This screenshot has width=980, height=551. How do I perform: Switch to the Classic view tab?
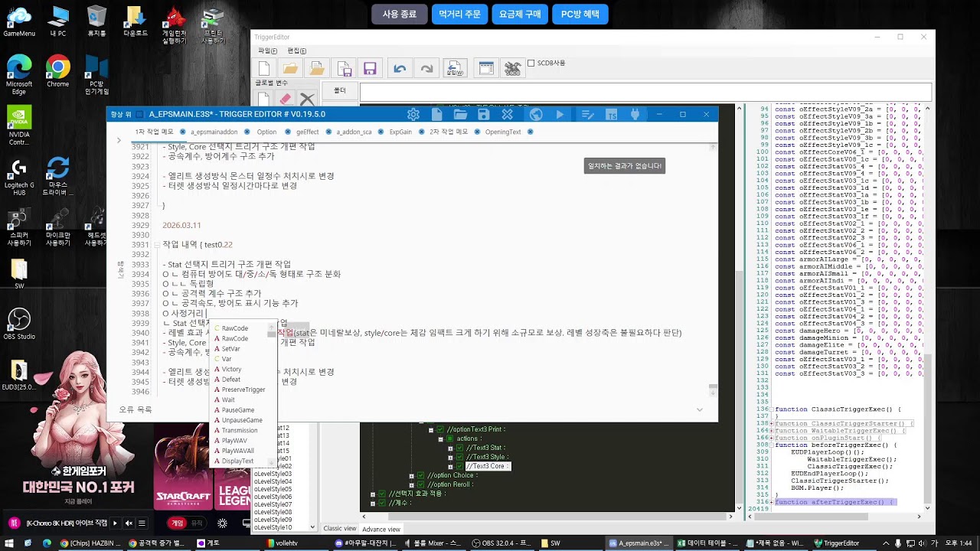click(339, 529)
